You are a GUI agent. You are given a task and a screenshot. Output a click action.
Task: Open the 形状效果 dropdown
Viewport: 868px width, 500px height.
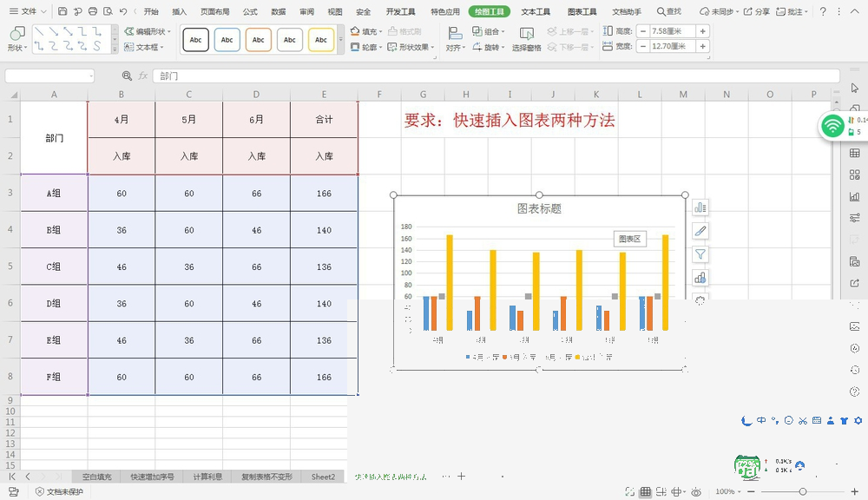[x=411, y=47]
